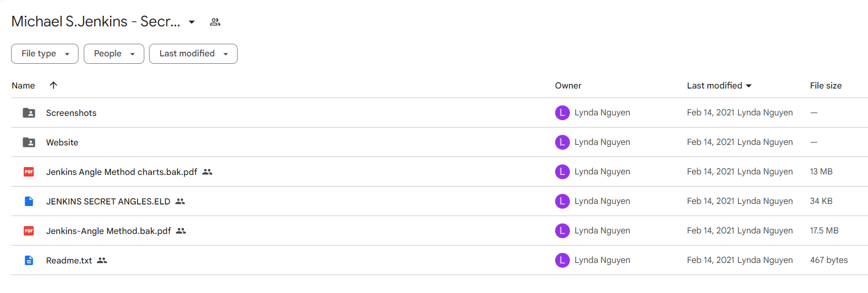
Task: Click the Website shared folder icon
Action: coord(29,142)
